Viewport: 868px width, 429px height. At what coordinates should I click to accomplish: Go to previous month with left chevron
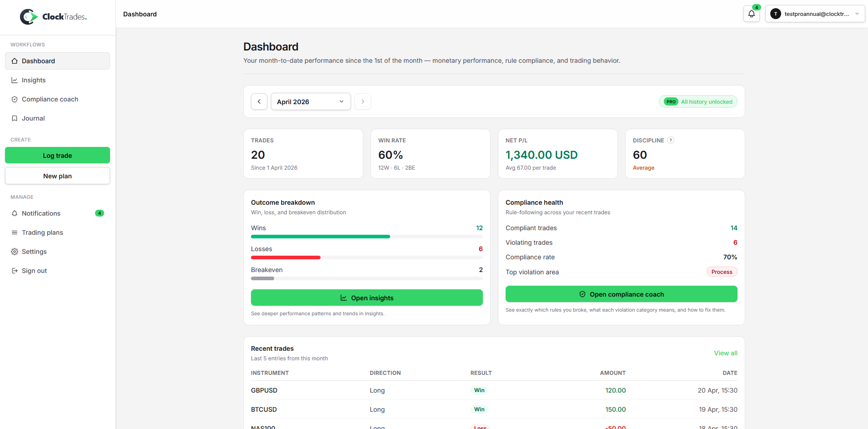[259, 101]
